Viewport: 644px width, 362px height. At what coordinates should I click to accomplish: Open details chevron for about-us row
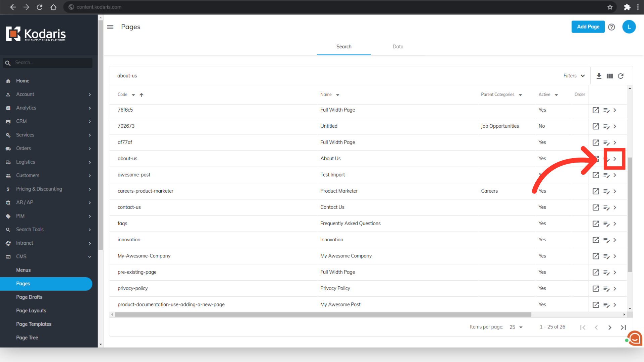(x=615, y=159)
